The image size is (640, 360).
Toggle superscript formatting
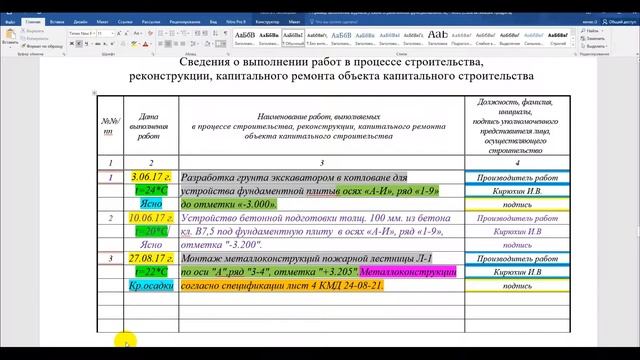[x=112, y=44]
